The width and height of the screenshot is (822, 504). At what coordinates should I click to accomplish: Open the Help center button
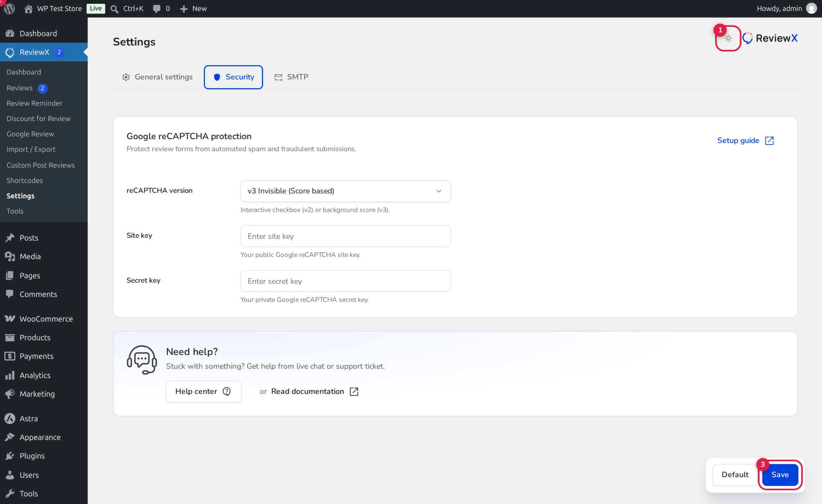click(x=204, y=391)
